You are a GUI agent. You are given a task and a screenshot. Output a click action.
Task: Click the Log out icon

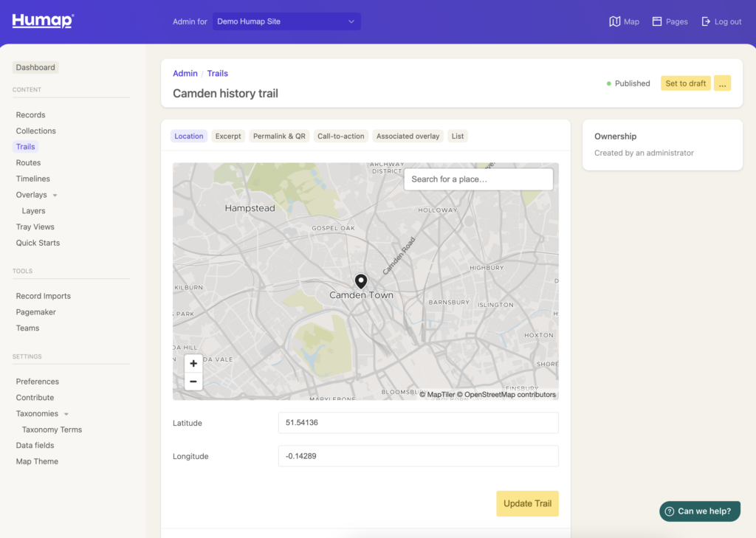coord(706,21)
